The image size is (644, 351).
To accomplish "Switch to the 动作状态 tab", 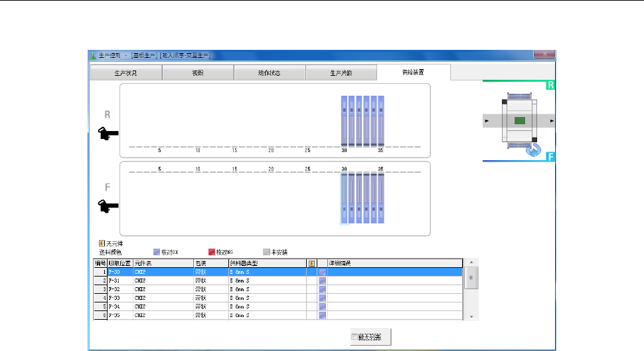I will click(x=269, y=72).
